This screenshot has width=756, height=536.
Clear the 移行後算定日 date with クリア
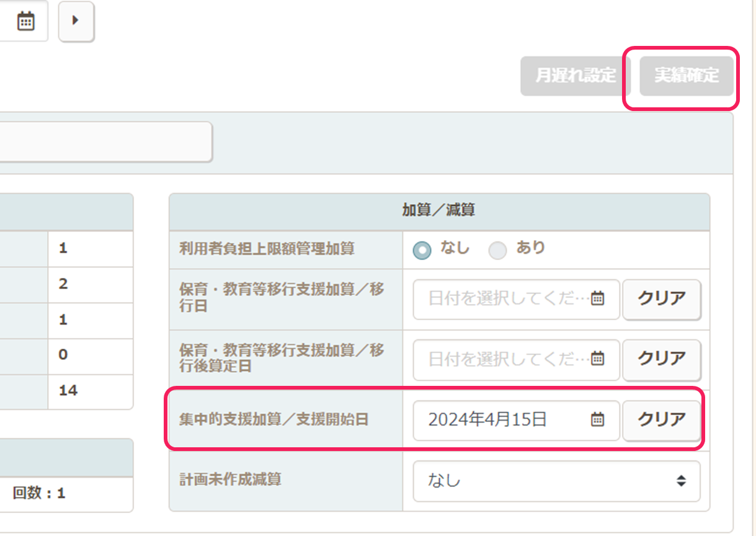click(662, 359)
